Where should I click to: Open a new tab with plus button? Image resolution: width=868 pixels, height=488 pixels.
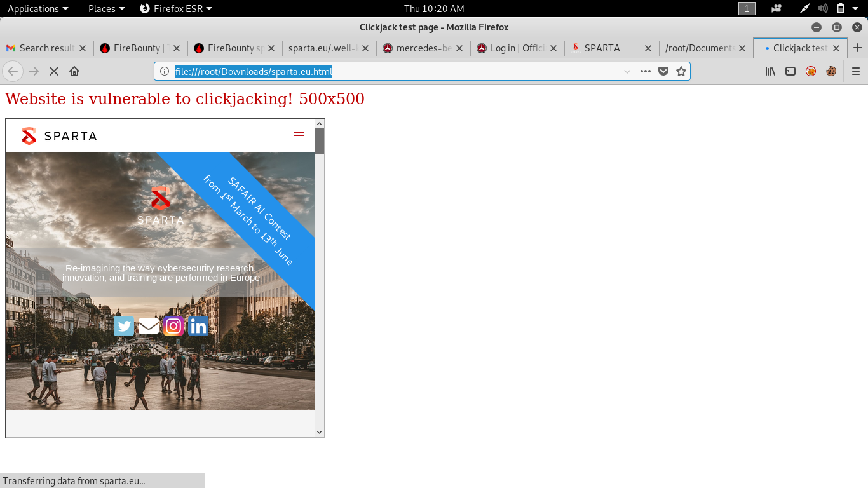(x=858, y=48)
